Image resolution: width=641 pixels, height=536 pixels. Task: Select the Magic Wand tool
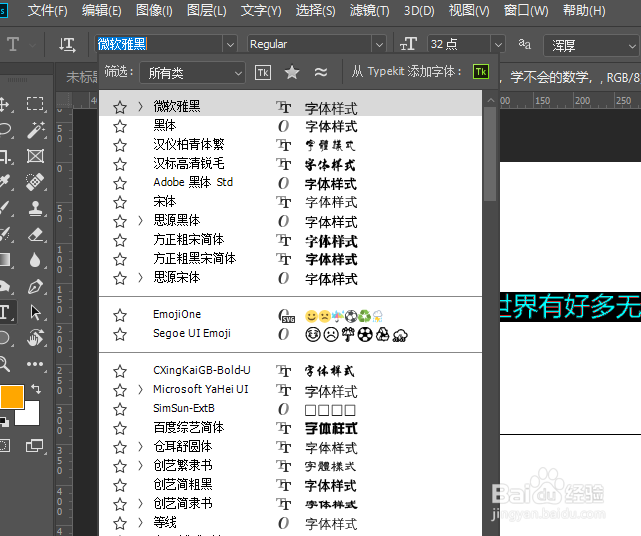pos(36,130)
